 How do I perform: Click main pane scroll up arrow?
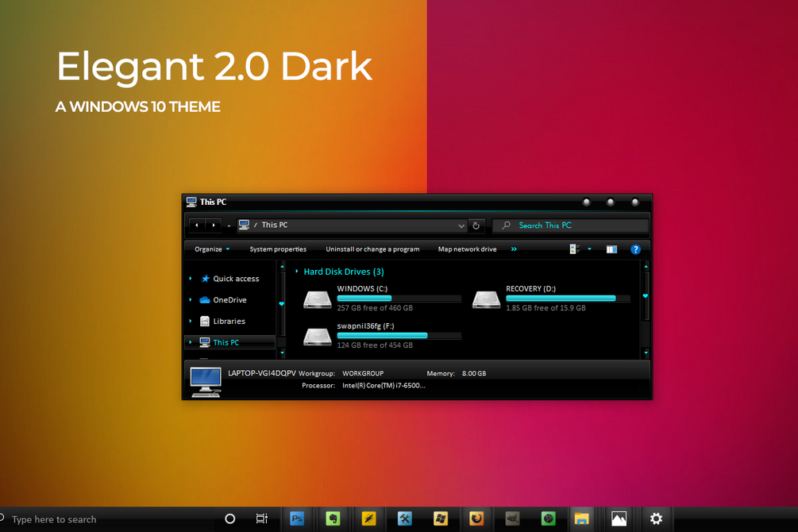pos(646,266)
